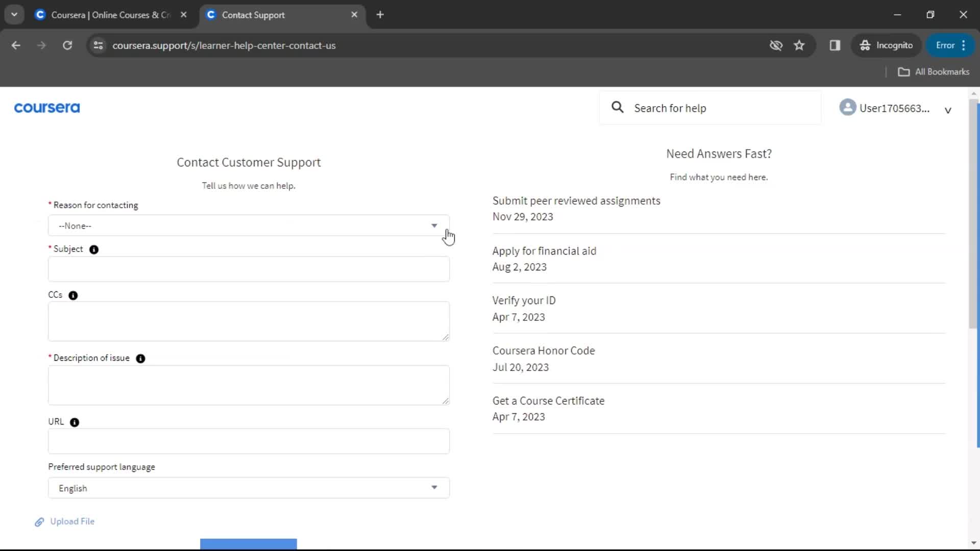Open Preferred support language dropdown
The height and width of the screenshot is (551, 980).
(249, 488)
